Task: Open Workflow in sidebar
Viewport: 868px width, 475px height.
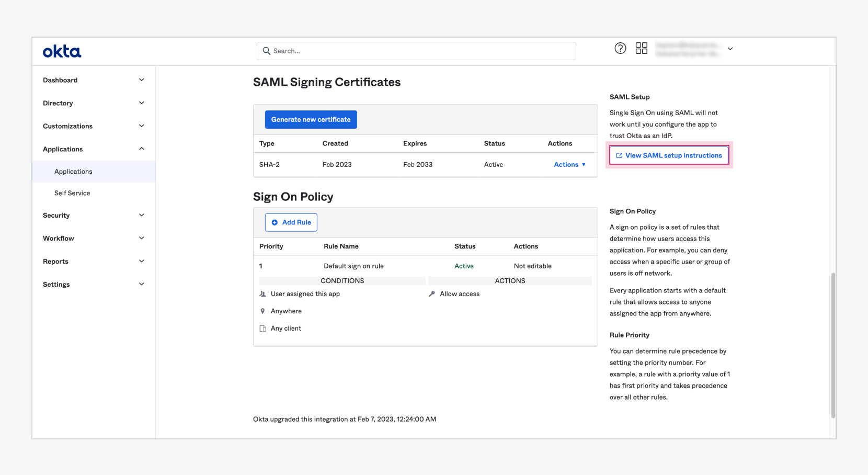Action: click(x=59, y=238)
